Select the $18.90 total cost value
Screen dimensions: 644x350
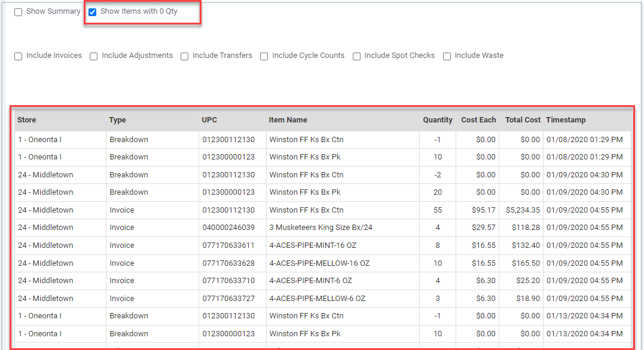click(528, 298)
